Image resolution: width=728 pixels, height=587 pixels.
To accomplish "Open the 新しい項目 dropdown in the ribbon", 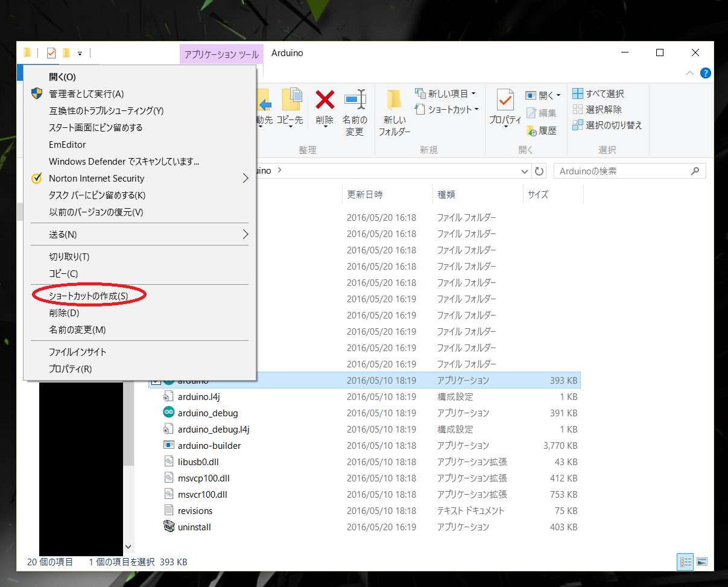I will [x=473, y=94].
